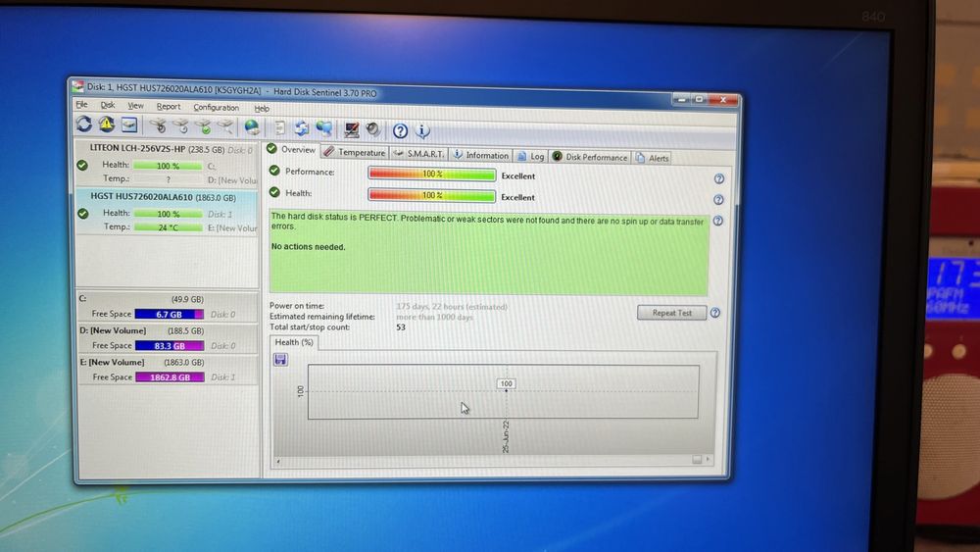Click the disk with green checkmark icon
This screenshot has width=980, height=552.
click(203, 126)
